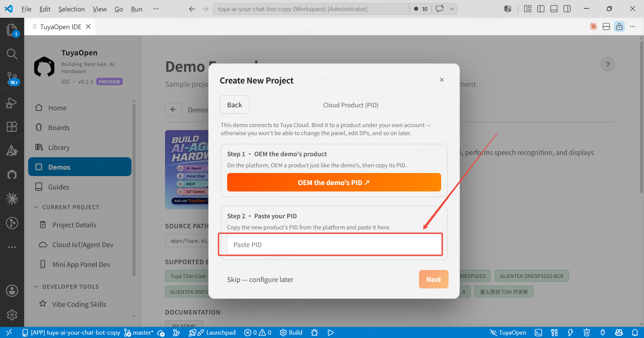Collapse the CURRENT PROJECT section
Screen dimensions: 644x338
pos(67,207)
